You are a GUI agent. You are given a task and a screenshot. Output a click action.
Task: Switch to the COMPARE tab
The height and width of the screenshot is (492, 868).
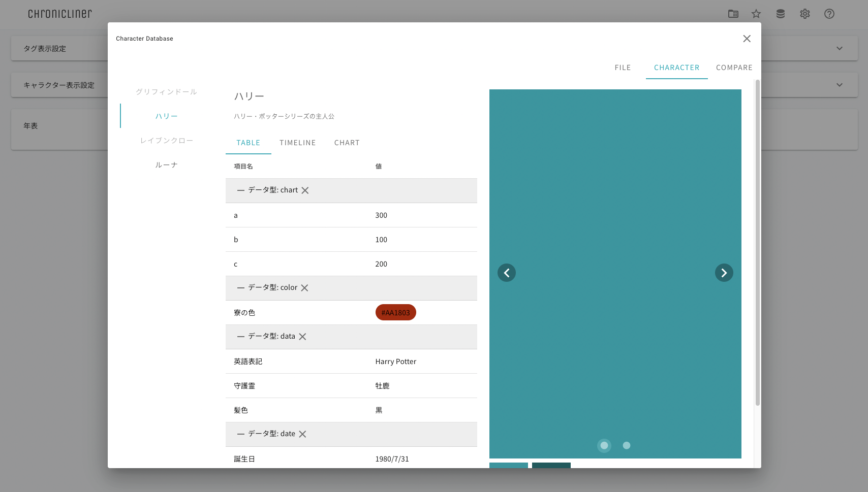coord(734,68)
